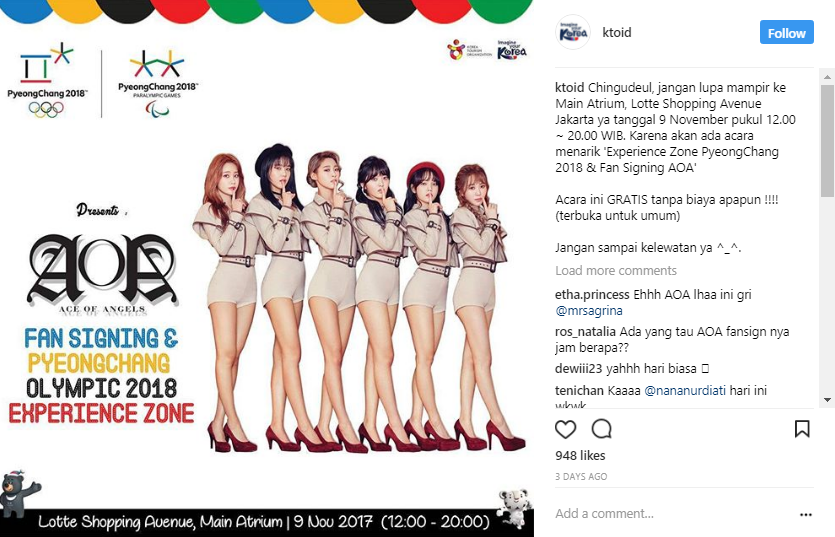This screenshot has width=835, height=537.
Task: Open comments via the speech bubble icon
Action: pyautogui.click(x=602, y=429)
